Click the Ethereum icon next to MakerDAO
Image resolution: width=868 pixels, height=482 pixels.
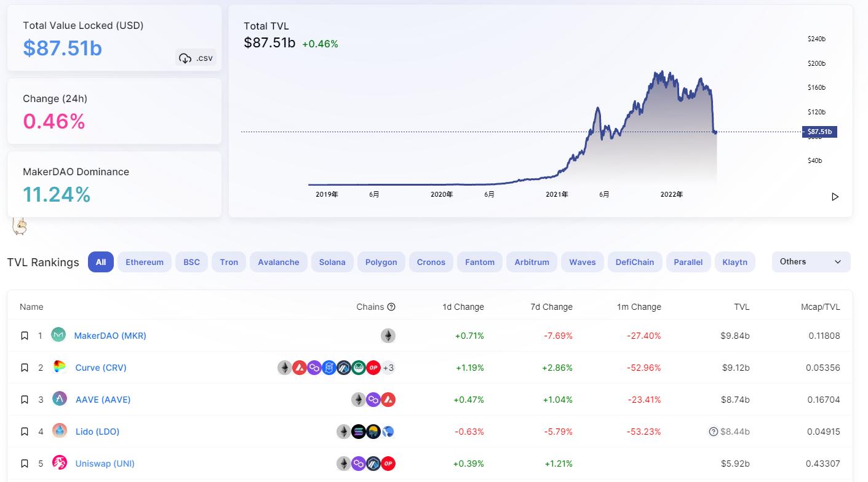388,335
